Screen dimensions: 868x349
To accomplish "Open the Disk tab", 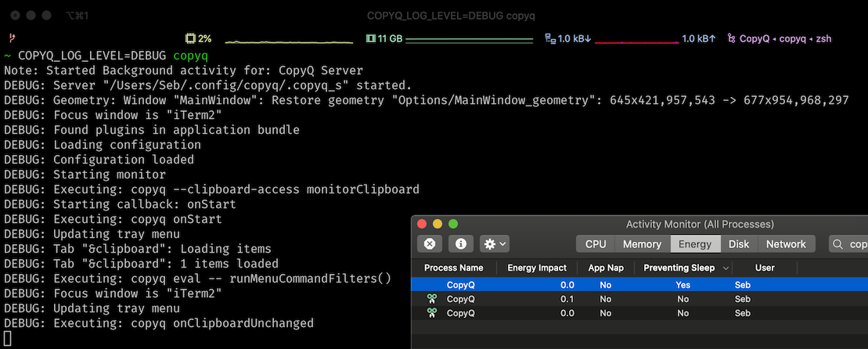I will click(738, 244).
